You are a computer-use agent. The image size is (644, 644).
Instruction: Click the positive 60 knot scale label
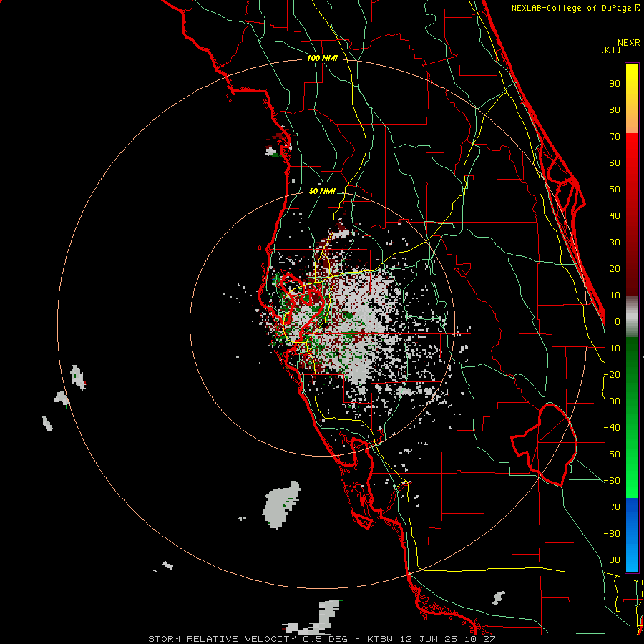pyautogui.click(x=615, y=163)
